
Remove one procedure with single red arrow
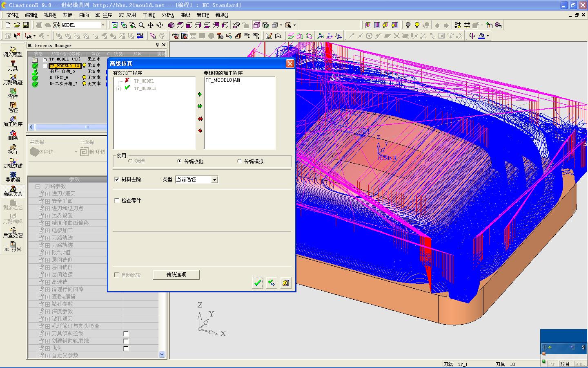click(200, 130)
